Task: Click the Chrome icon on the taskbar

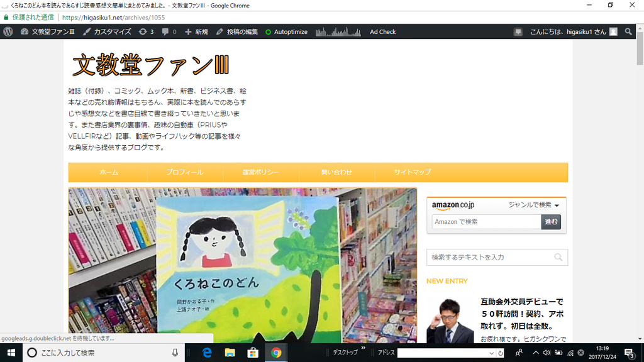Action: 276,353
